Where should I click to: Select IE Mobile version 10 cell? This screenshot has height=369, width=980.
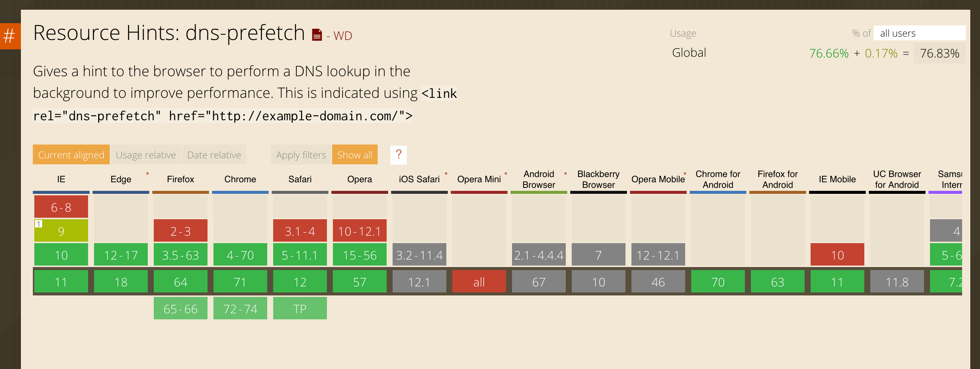(x=838, y=254)
